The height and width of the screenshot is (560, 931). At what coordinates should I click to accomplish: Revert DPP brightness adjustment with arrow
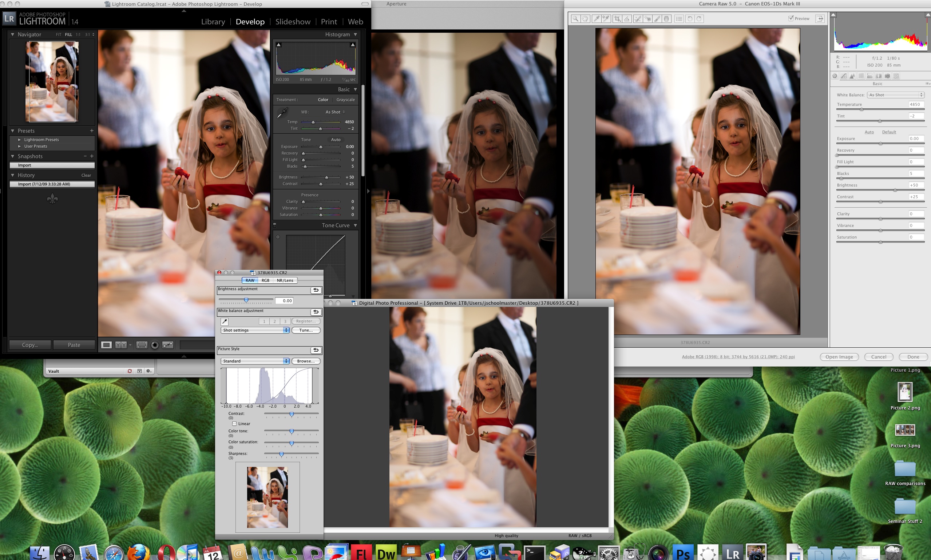(316, 290)
